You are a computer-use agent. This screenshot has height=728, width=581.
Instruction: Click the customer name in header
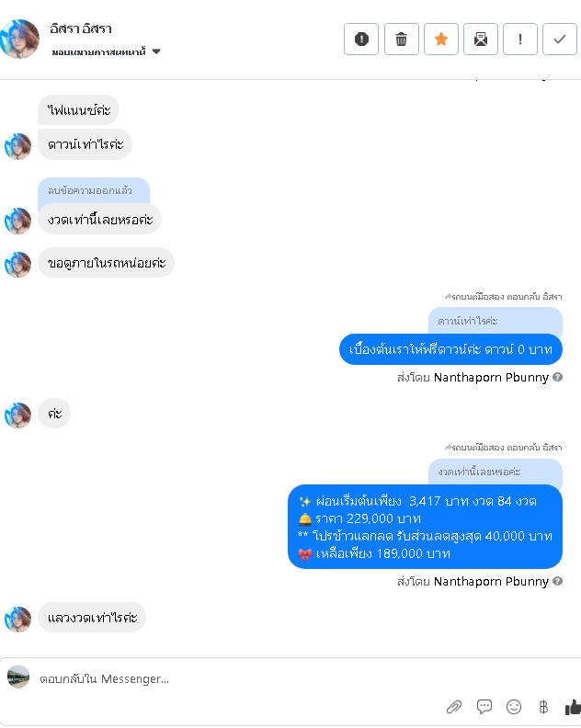coord(81,28)
